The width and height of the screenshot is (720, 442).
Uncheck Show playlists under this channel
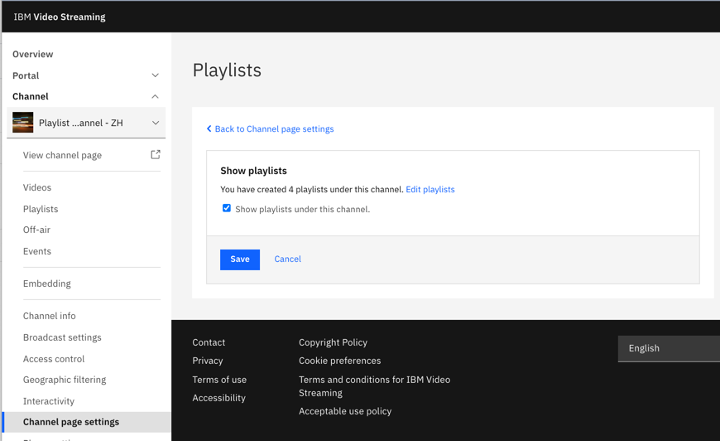[226, 208]
